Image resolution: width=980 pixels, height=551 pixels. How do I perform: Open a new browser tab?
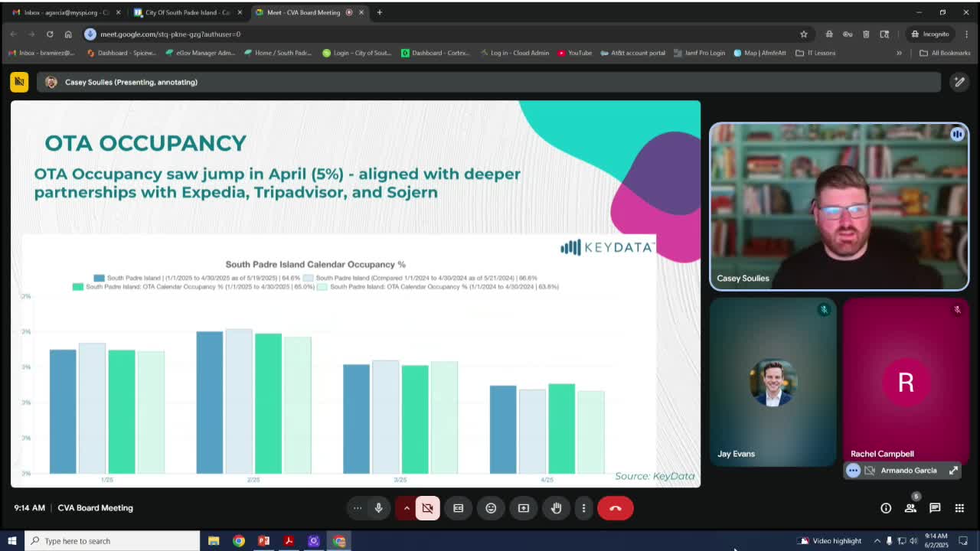[380, 12]
